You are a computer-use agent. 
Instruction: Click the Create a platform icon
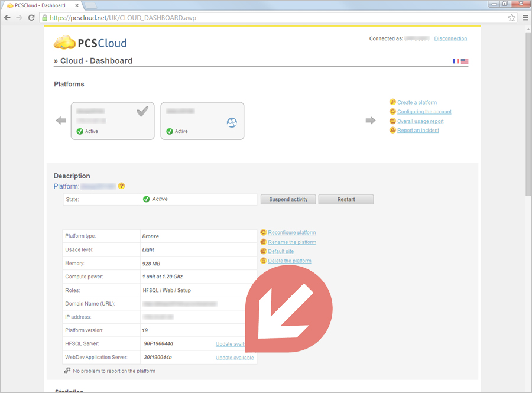coord(392,102)
